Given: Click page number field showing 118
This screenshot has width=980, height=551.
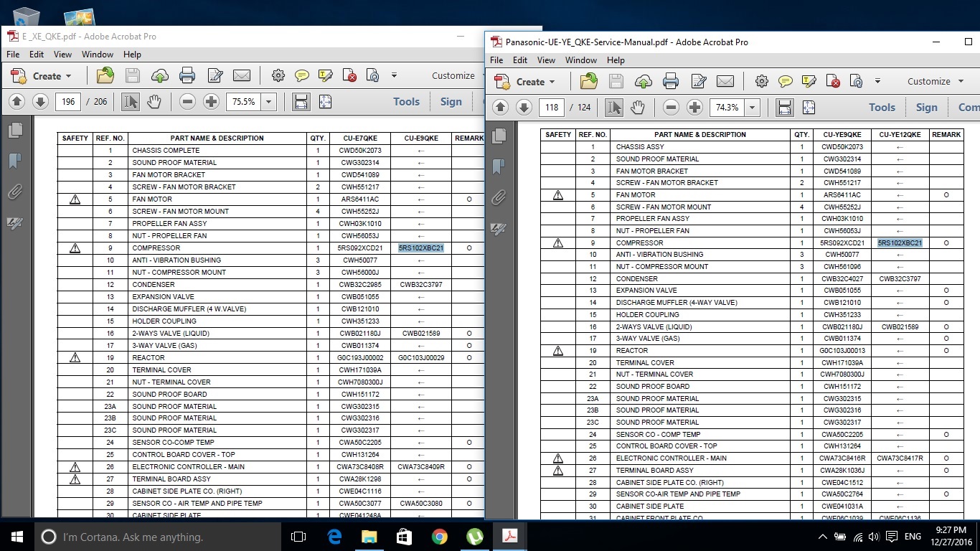Looking at the screenshot, I should click(x=552, y=108).
